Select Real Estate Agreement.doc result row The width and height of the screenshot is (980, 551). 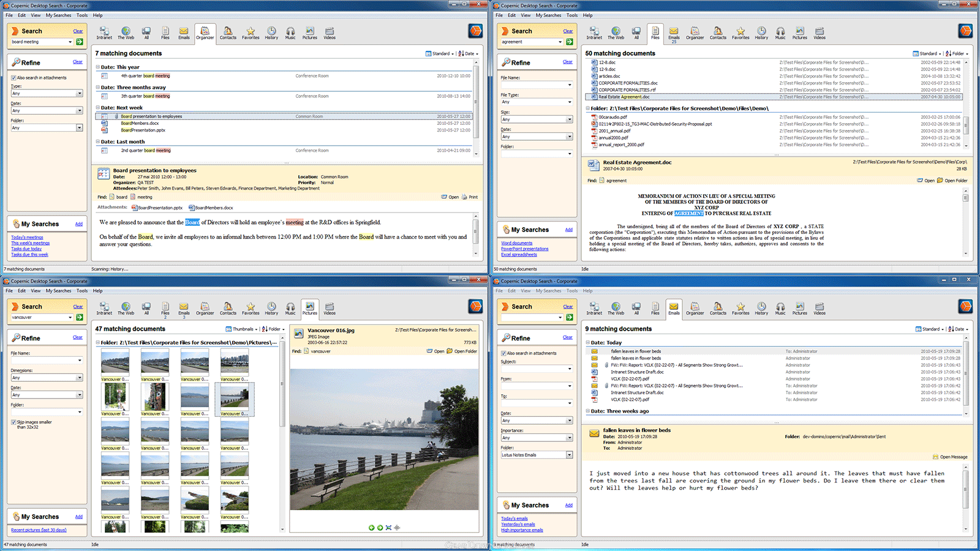pos(773,97)
